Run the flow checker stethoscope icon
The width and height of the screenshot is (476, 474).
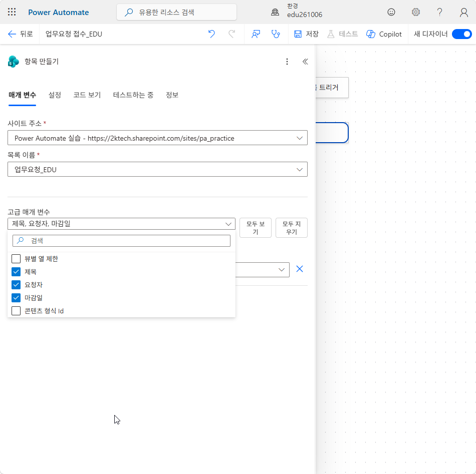pyautogui.click(x=276, y=34)
